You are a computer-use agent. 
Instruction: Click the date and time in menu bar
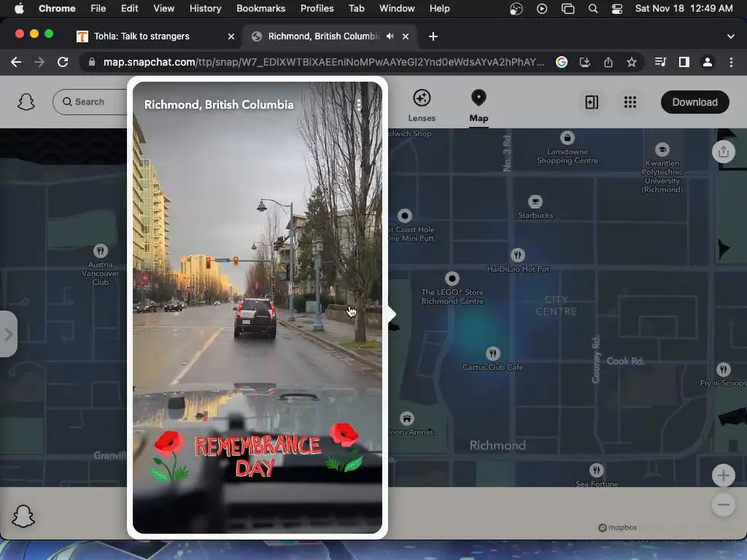point(684,8)
